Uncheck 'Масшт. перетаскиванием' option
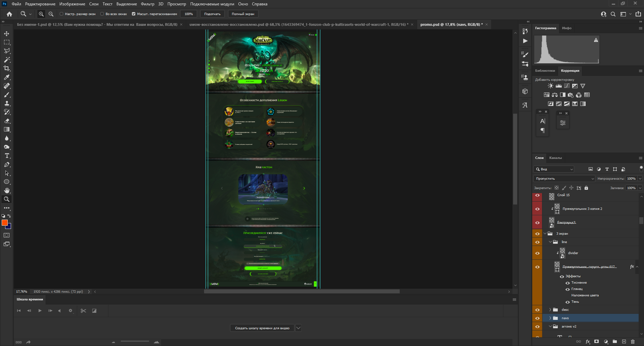This screenshot has width=644, height=346. click(134, 14)
